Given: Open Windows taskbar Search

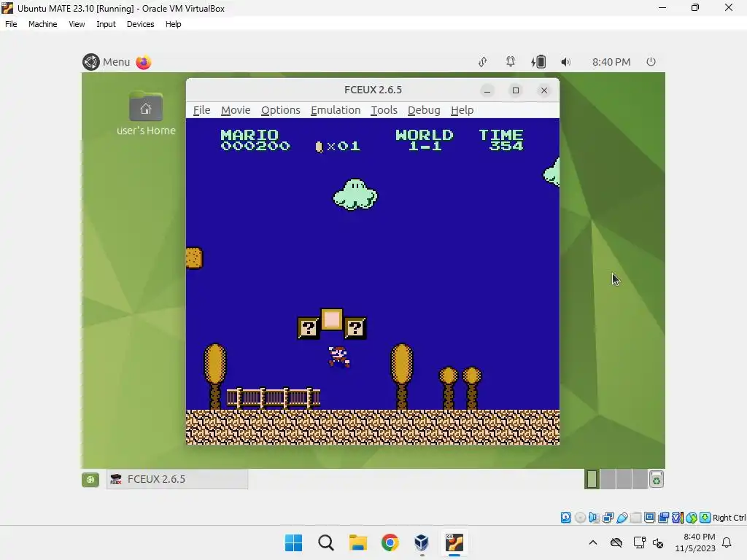Looking at the screenshot, I should point(326,542).
